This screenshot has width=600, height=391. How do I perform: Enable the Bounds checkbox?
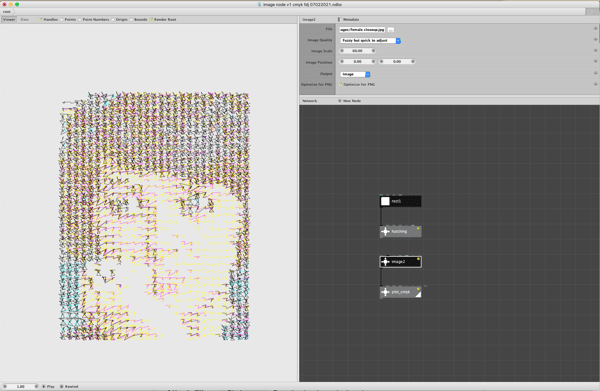tap(131, 20)
